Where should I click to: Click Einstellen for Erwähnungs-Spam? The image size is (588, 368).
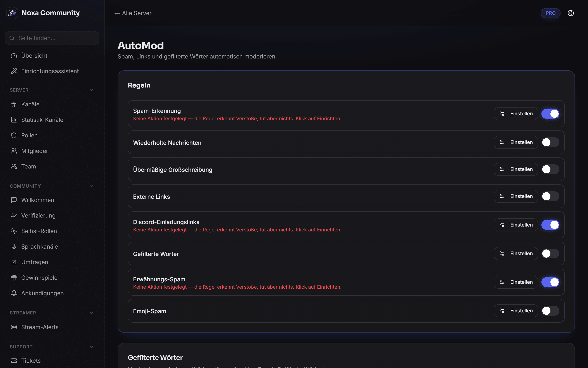coord(516,282)
